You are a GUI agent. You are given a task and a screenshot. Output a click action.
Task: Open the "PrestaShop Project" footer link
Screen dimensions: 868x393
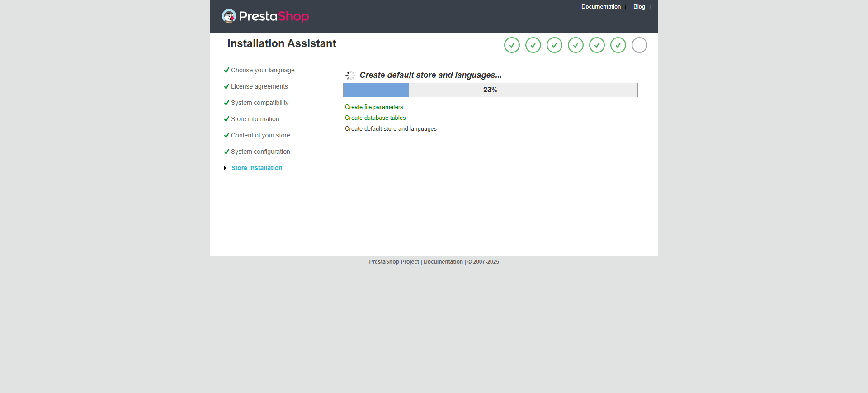coord(394,262)
